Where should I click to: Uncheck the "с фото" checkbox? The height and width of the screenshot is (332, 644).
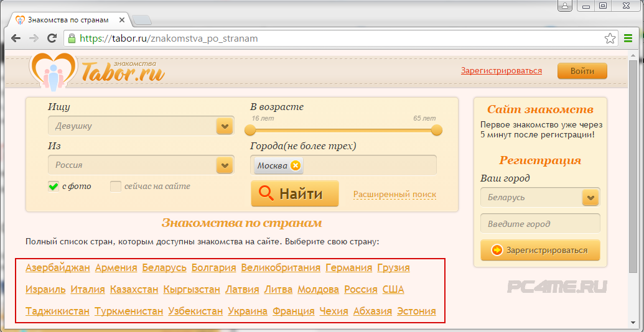click(54, 187)
